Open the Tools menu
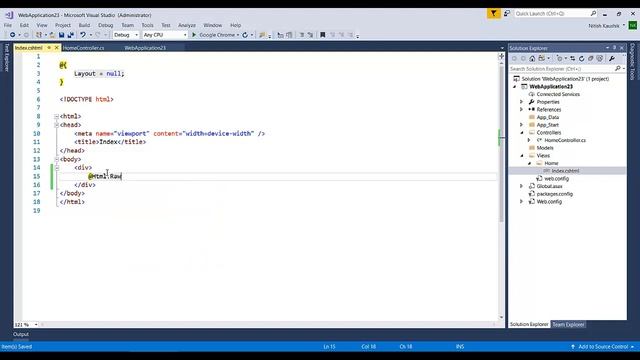The height and width of the screenshot is (360, 640). [147, 25]
